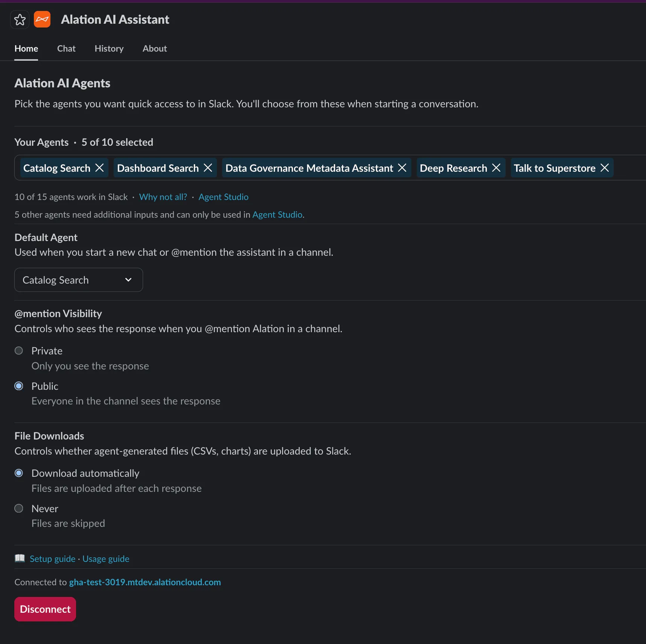Switch to the Chat tab
Screen dimensions: 646x644
click(x=66, y=48)
